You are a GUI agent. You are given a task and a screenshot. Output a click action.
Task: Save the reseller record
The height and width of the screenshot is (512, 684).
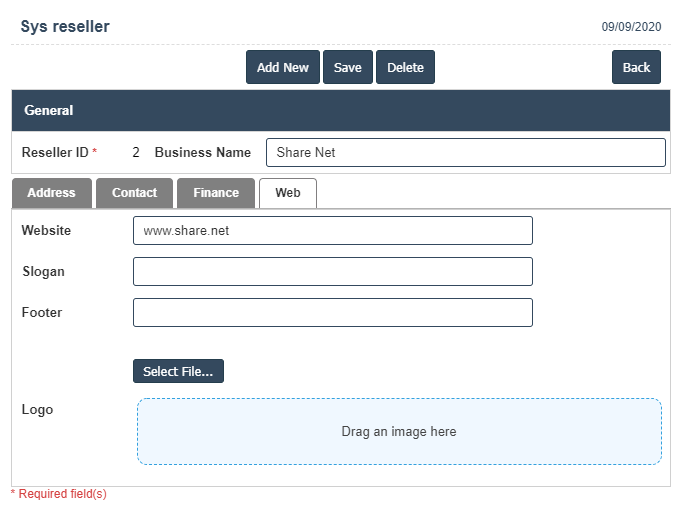pyautogui.click(x=347, y=67)
